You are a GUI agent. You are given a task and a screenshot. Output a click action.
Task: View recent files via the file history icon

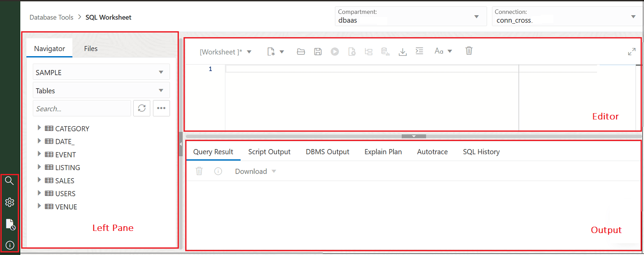click(x=9, y=224)
